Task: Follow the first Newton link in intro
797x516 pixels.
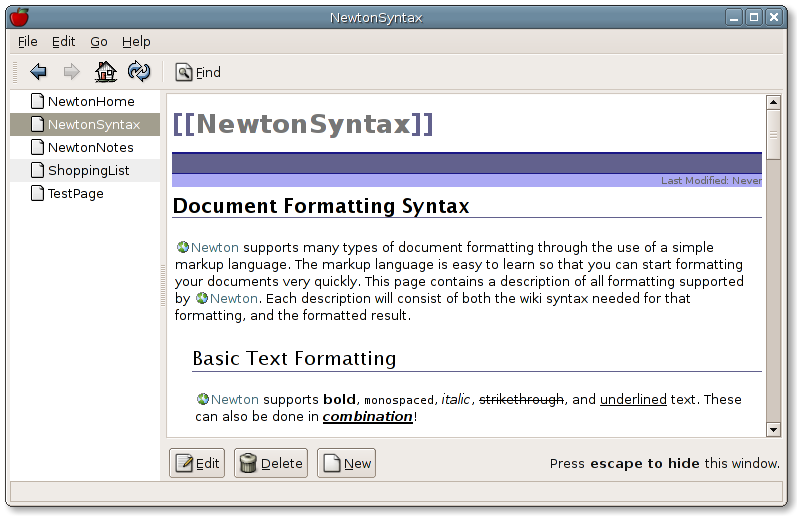Action: [214, 247]
